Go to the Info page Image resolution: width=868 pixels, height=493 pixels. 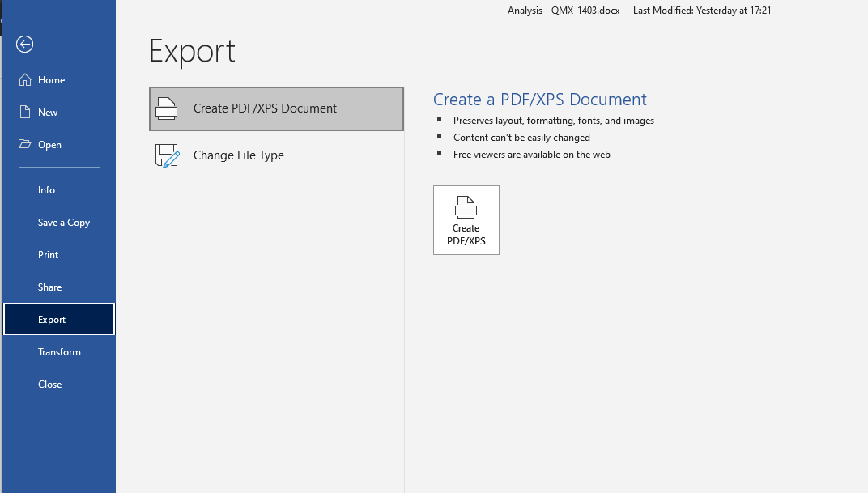(58, 189)
